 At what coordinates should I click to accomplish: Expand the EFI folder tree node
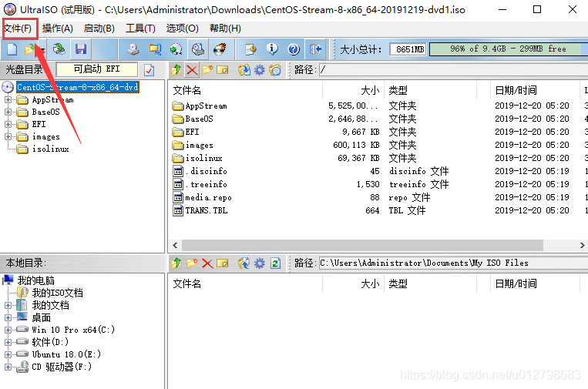(x=8, y=125)
